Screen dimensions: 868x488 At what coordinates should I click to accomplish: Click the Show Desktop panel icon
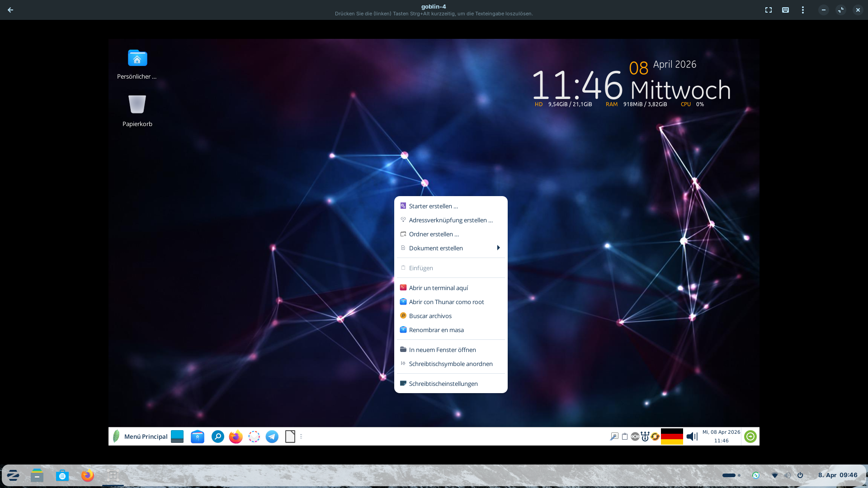[x=177, y=436]
